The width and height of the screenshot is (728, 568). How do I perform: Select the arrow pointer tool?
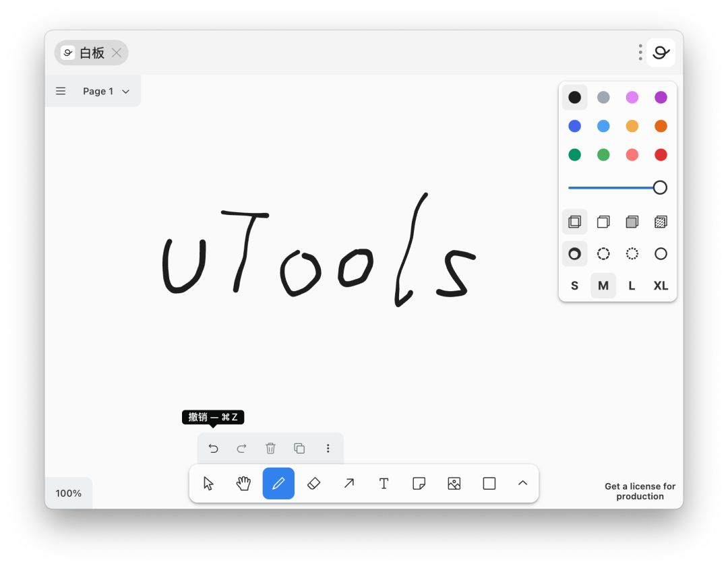coord(208,484)
